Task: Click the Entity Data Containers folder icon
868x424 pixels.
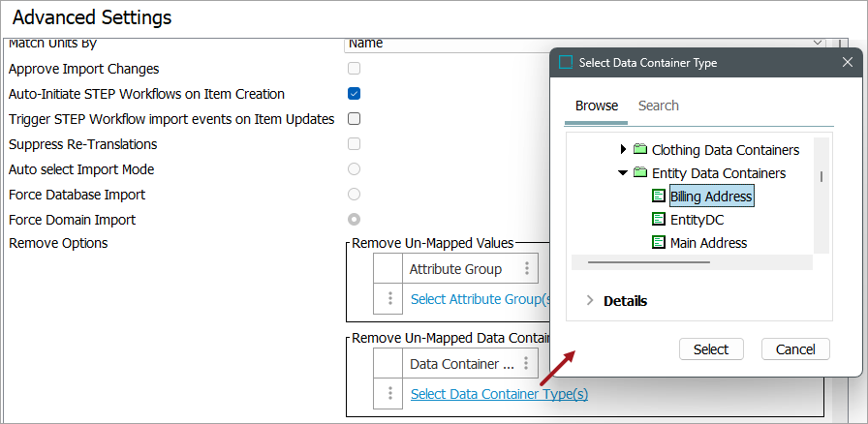Action: pos(640,172)
